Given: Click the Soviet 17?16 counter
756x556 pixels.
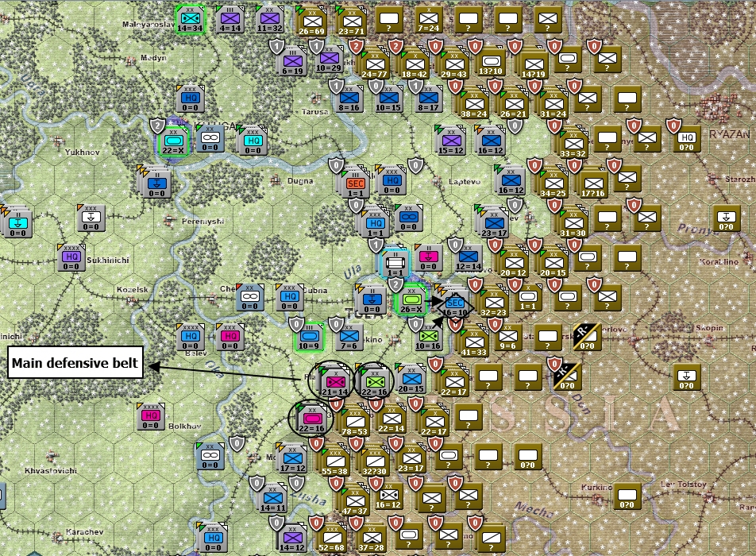Looking at the screenshot, I should (592, 183).
